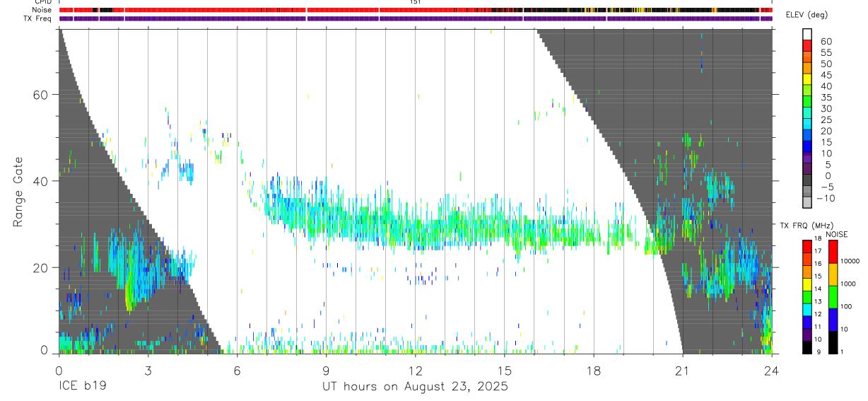Select the '60' tick on Range Gate axis
This screenshot has height=401, width=868.
42,95
